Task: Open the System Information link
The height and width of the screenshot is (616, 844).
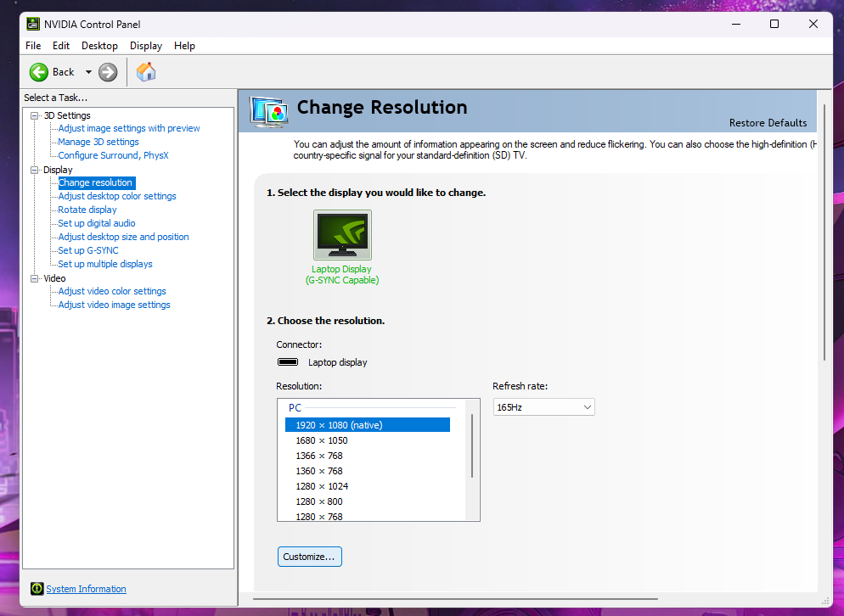Action: (x=86, y=589)
